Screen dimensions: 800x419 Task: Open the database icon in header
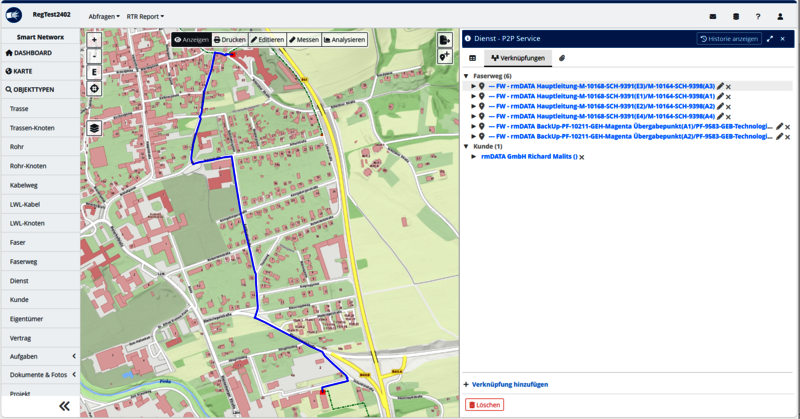(737, 16)
